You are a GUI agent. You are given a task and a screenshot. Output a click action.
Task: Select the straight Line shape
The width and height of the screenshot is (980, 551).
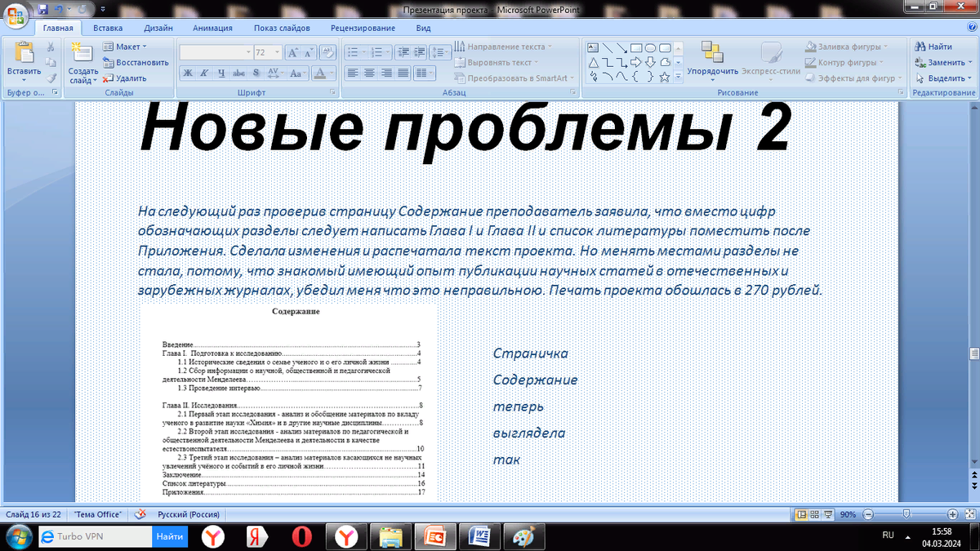[x=607, y=47]
